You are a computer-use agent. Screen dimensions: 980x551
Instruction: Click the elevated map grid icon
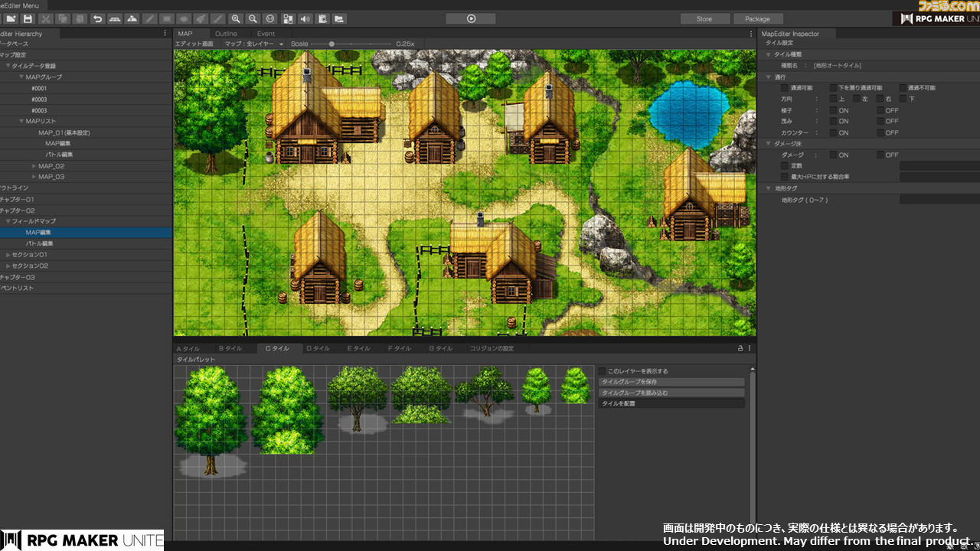tap(132, 18)
